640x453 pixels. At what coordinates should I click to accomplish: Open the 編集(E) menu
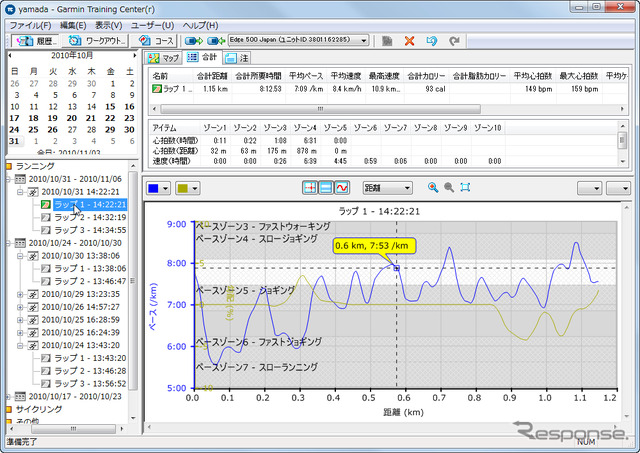point(73,25)
